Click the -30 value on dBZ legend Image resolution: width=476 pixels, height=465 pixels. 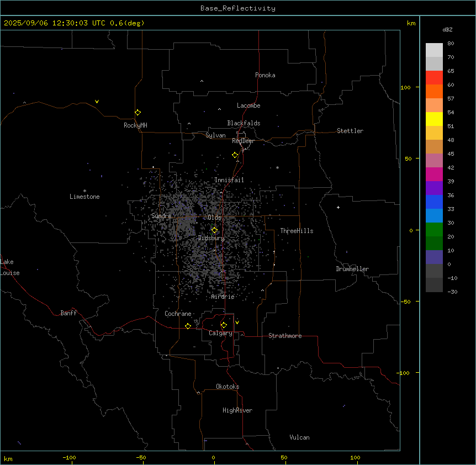tap(452, 292)
